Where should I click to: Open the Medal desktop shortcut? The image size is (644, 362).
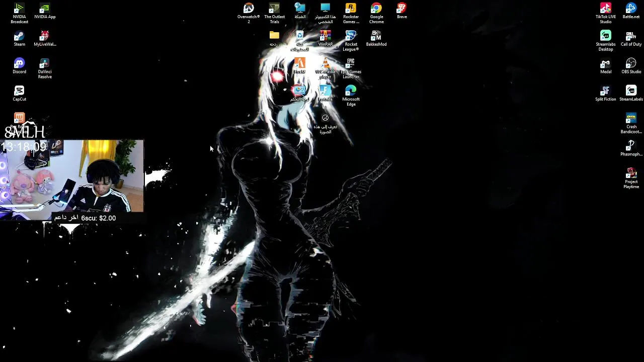point(606,66)
